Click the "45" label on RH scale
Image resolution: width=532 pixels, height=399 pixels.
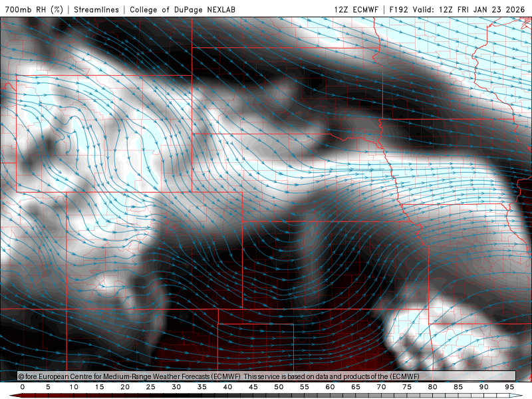coord(253,387)
